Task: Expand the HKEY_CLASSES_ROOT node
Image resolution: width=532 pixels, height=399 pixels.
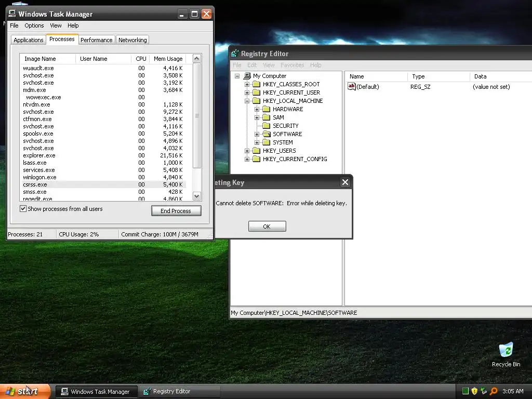Action: pos(247,84)
